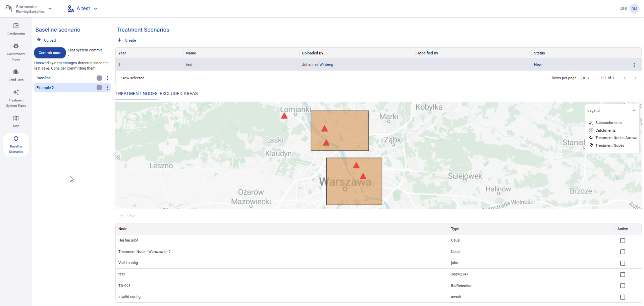
Task: Check Active box in the 3eqw2341 row
Action: click(x=623, y=274)
